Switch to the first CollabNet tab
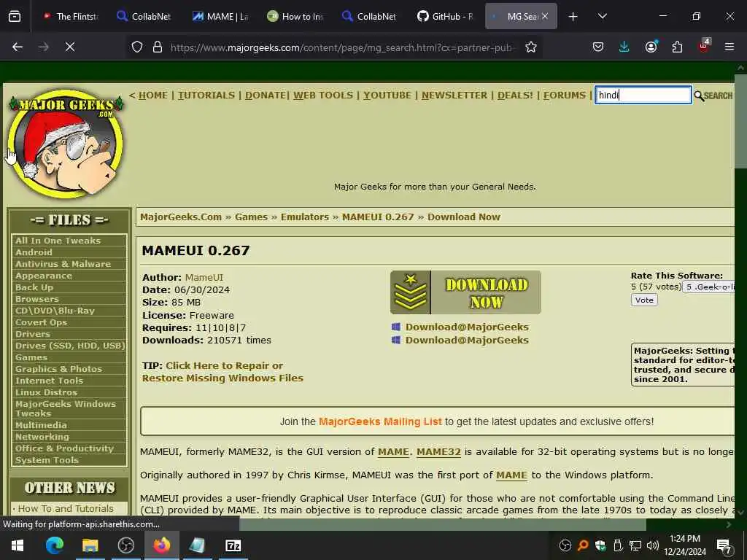This screenshot has width=747, height=560. (x=144, y=16)
